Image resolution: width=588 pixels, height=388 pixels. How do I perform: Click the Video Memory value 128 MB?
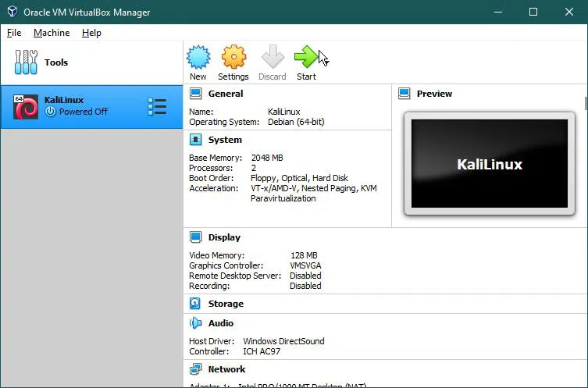(304, 255)
